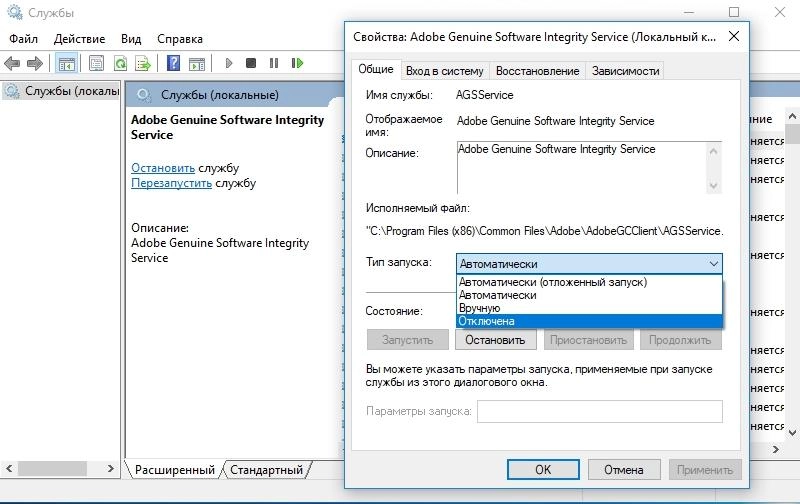Click the left pane scroll-right arrow
Viewport: 800px width, 504px height.
pos(111,468)
